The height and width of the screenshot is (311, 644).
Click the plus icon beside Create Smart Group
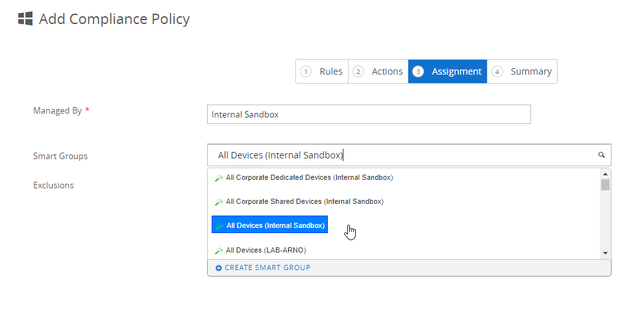point(218,268)
